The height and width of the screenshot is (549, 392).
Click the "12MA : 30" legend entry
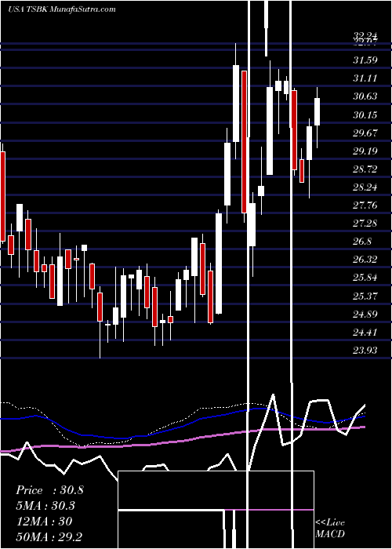pos(44,522)
